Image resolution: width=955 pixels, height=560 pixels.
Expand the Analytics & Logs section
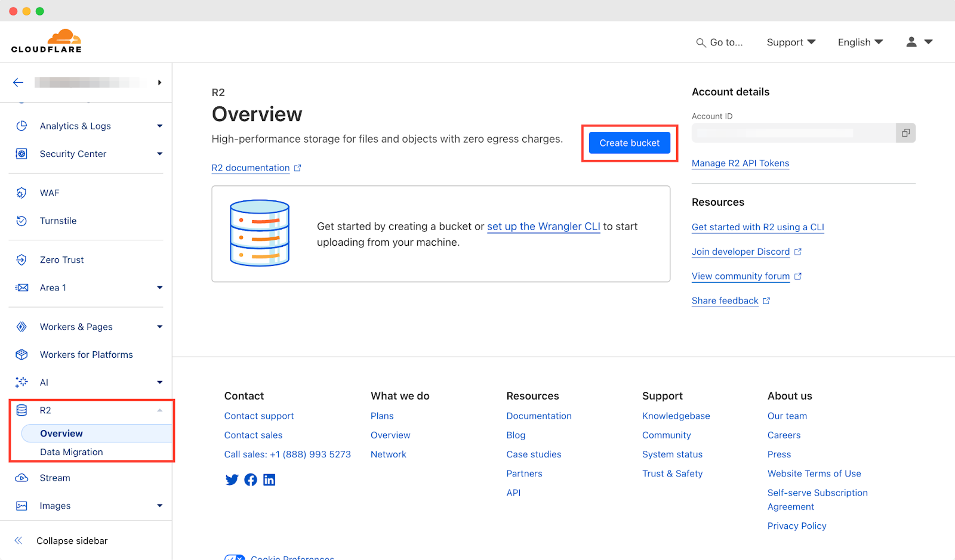click(x=159, y=126)
